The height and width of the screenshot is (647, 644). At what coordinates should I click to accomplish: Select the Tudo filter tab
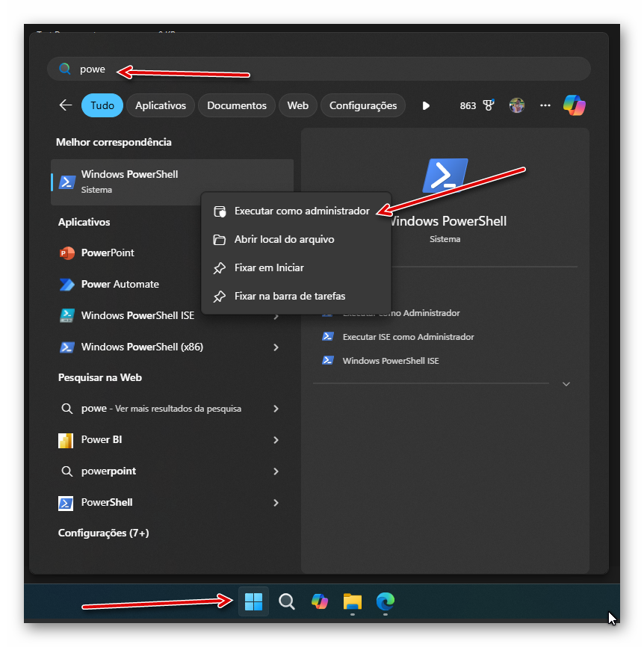102,105
